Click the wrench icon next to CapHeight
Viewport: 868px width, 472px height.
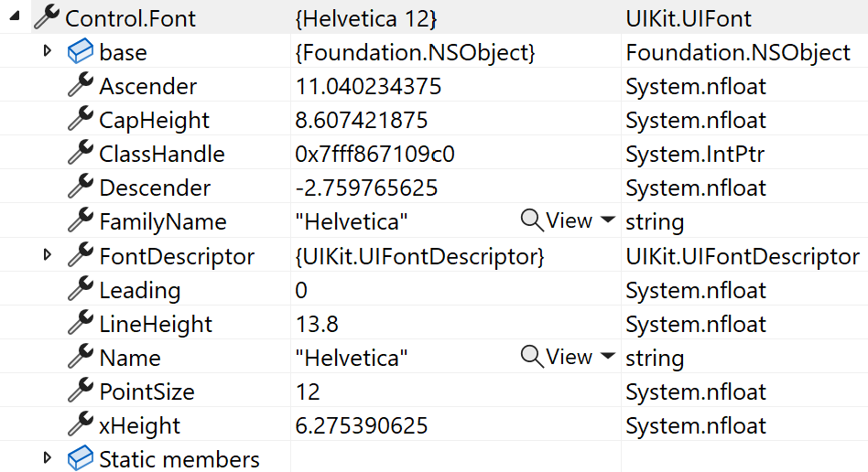pos(81,120)
